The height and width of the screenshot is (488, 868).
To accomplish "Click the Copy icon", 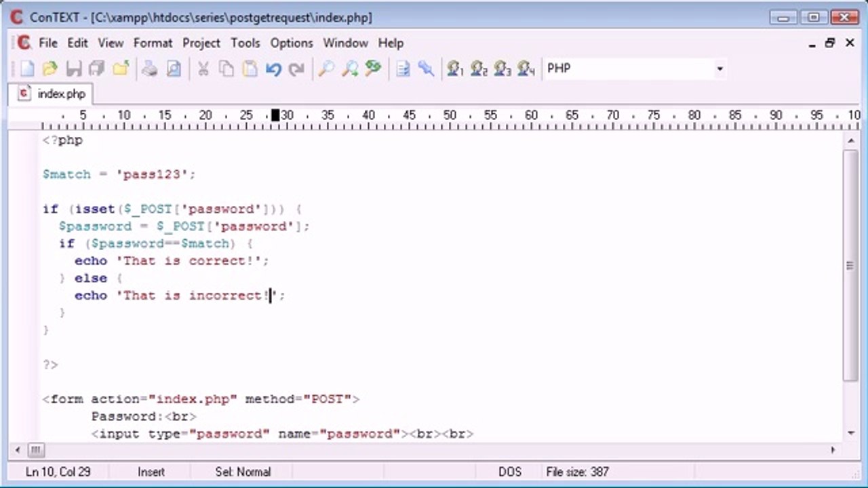I will pos(226,68).
